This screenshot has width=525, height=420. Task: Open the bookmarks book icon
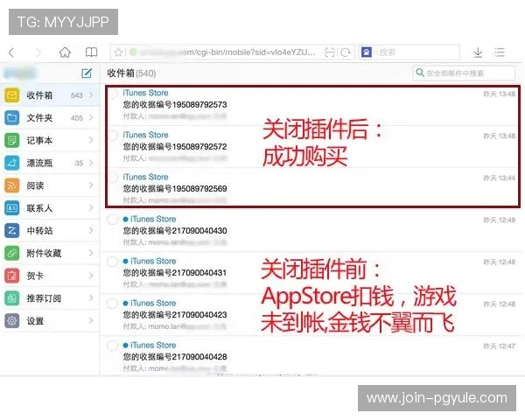[x=91, y=52]
